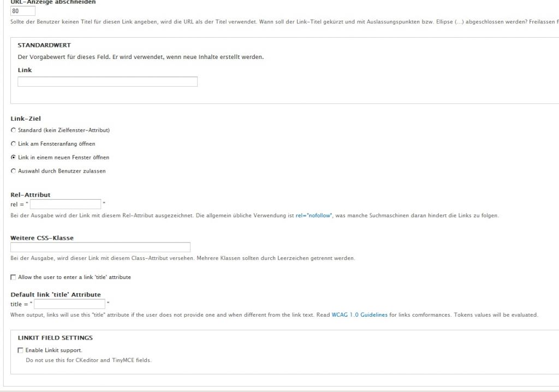
Task: Click the 'Default link title Attribute' label
Action: click(56, 295)
